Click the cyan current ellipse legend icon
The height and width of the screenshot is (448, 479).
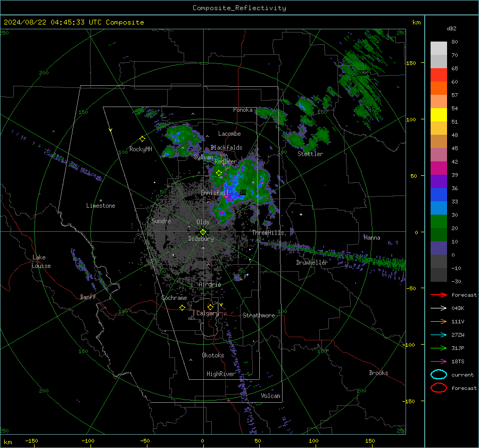click(x=439, y=374)
